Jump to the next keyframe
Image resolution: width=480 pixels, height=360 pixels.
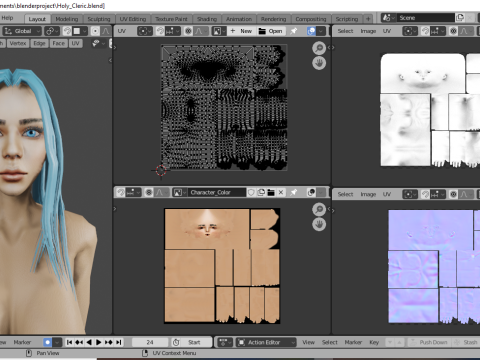click(x=109, y=342)
